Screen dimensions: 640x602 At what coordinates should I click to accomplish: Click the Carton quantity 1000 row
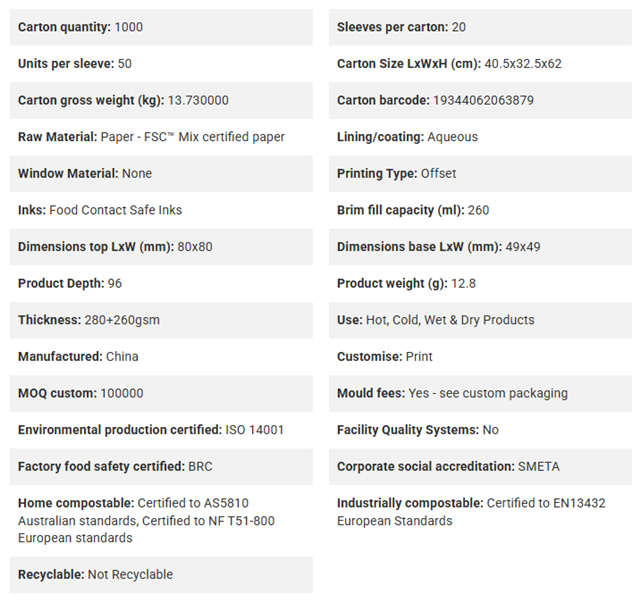[x=161, y=27]
